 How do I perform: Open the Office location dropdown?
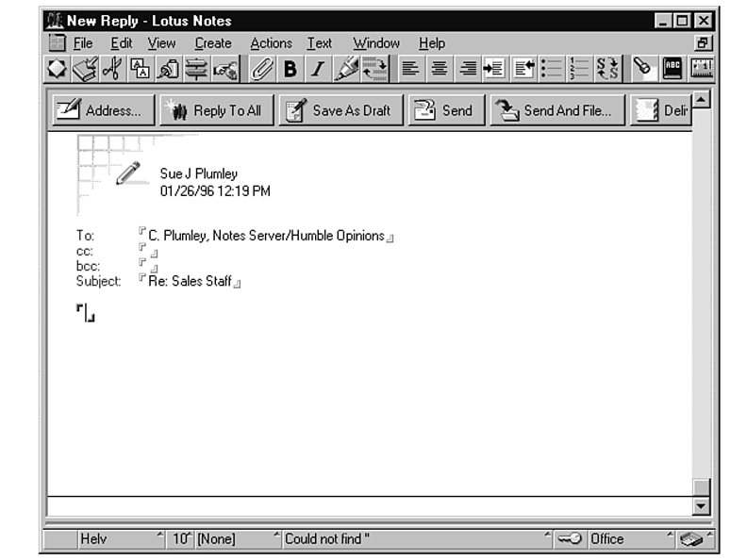click(x=632, y=539)
